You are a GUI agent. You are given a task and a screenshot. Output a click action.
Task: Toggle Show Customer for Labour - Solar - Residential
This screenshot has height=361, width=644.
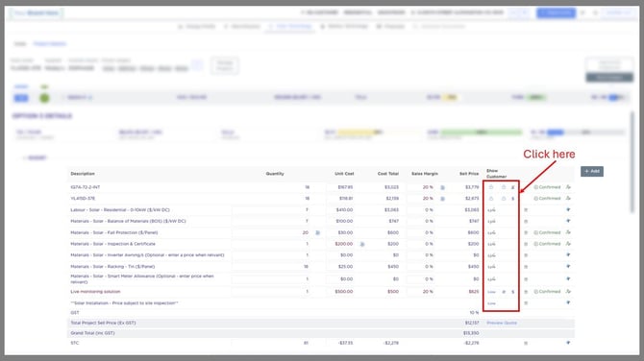(491, 210)
